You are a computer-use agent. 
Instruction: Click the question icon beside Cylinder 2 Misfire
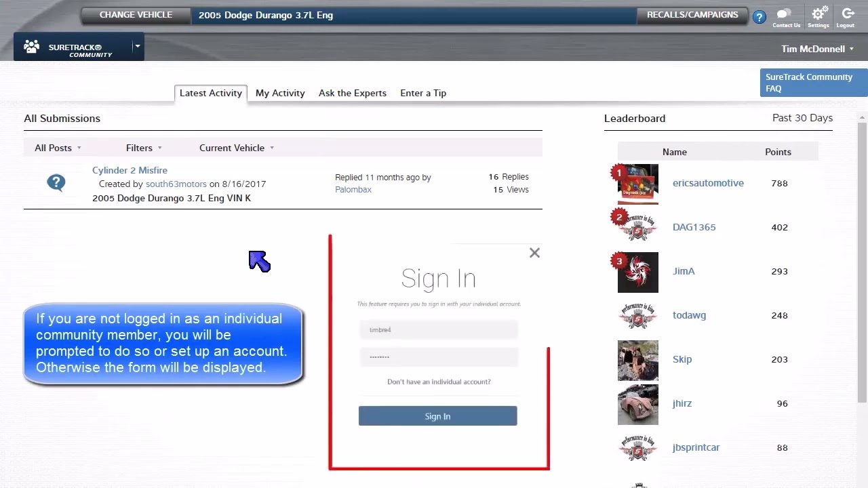(x=56, y=182)
